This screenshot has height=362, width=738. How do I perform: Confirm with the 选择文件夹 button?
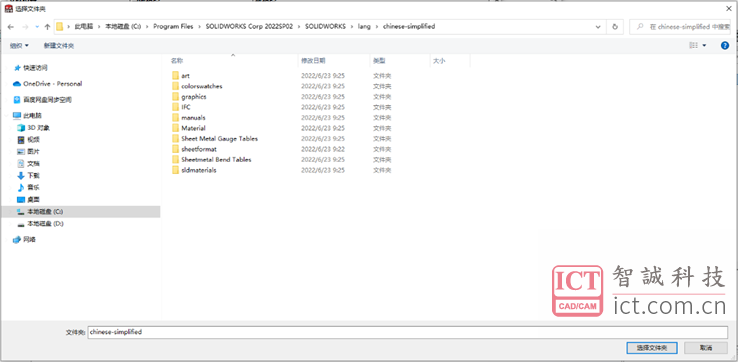point(652,348)
